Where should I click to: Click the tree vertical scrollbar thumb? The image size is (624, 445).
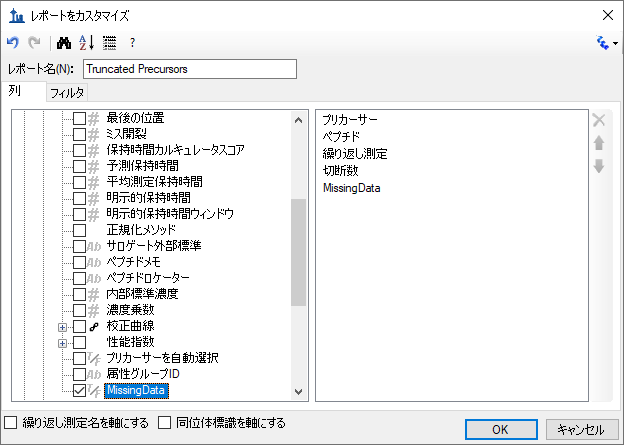298,252
